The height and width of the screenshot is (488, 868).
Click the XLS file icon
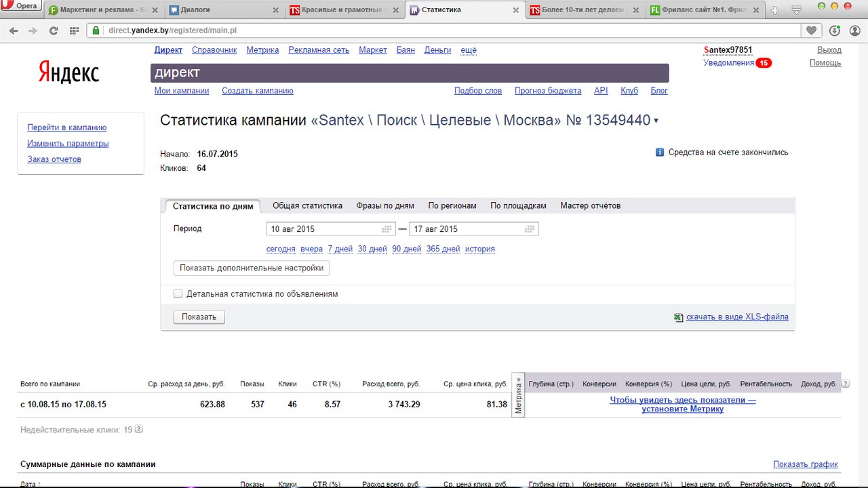(679, 317)
